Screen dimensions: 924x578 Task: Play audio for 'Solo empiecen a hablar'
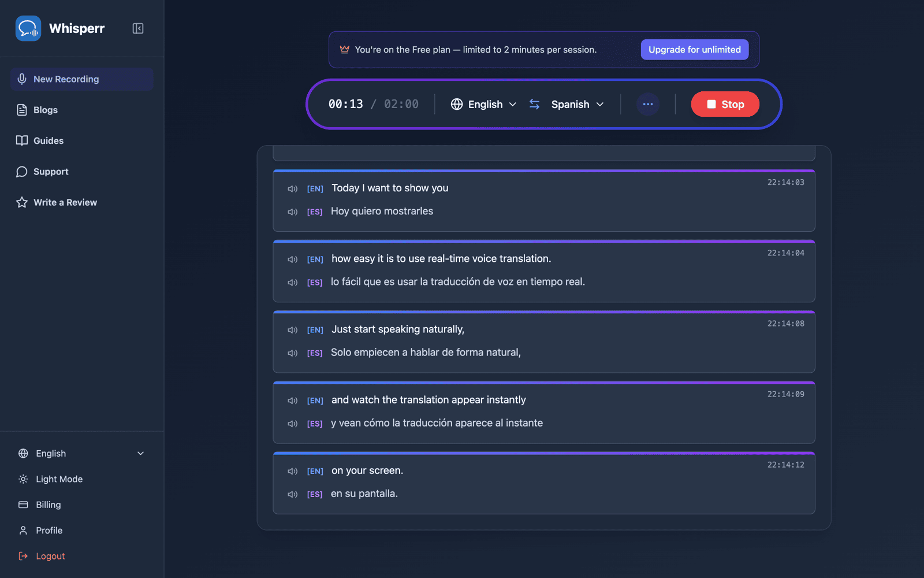(x=292, y=353)
